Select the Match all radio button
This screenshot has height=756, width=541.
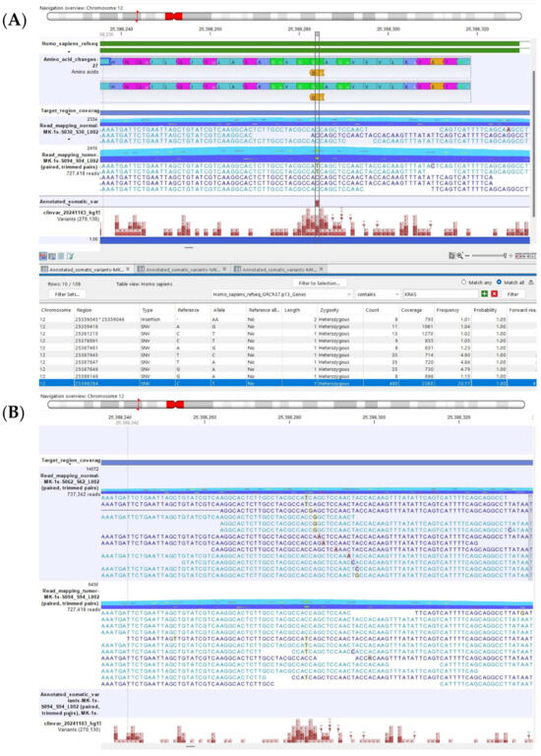coord(499,283)
